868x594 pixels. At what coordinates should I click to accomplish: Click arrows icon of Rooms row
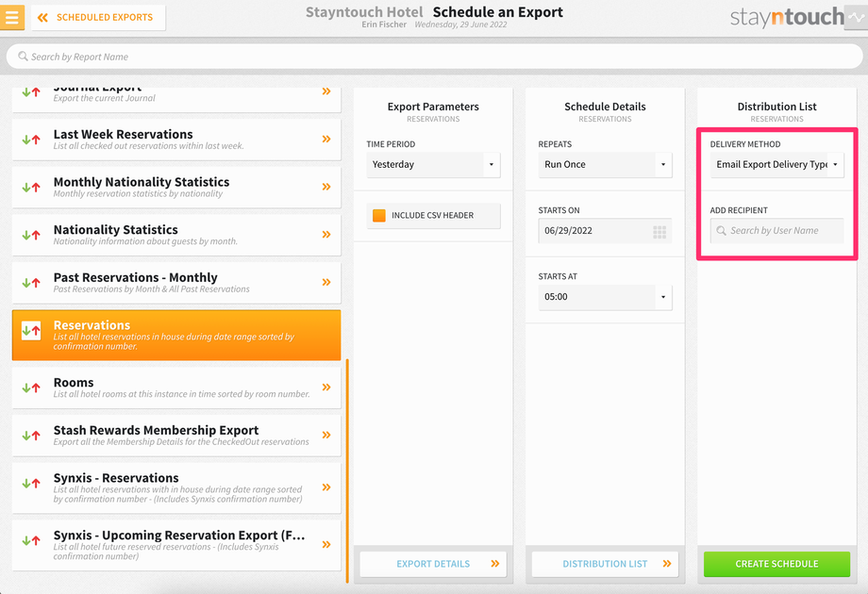tap(31, 388)
